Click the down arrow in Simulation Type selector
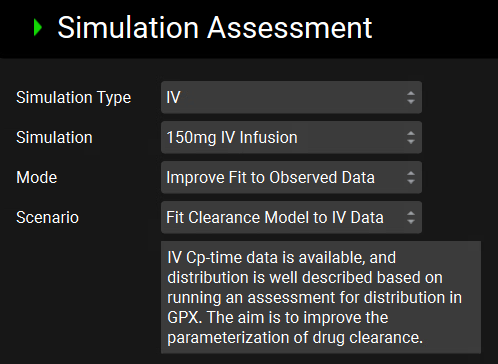The width and height of the screenshot is (498, 364). (411, 102)
